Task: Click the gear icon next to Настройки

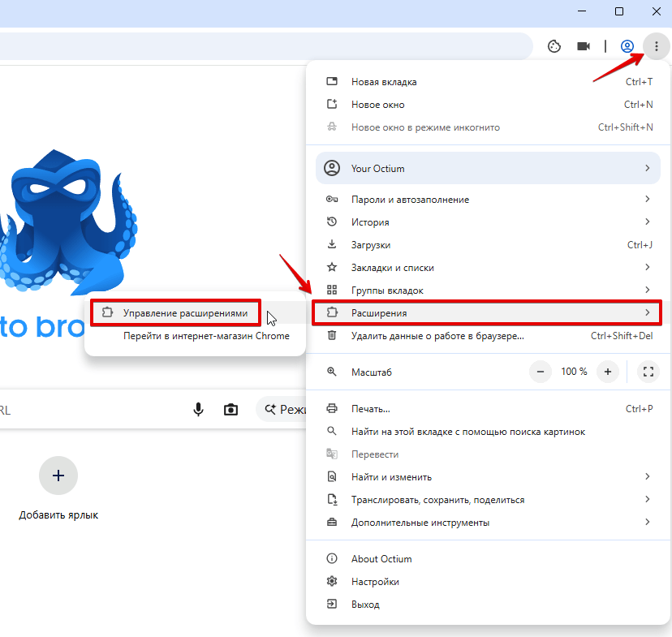Action: 332,581
